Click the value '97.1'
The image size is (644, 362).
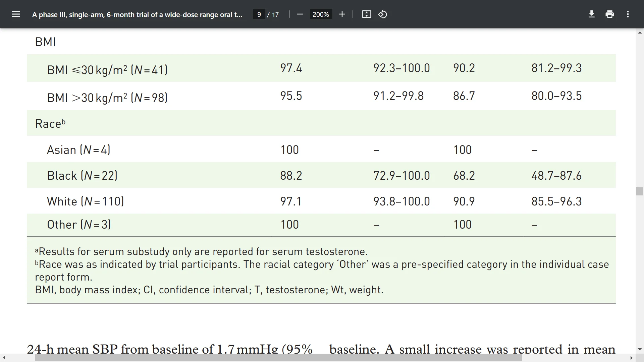[x=291, y=201]
